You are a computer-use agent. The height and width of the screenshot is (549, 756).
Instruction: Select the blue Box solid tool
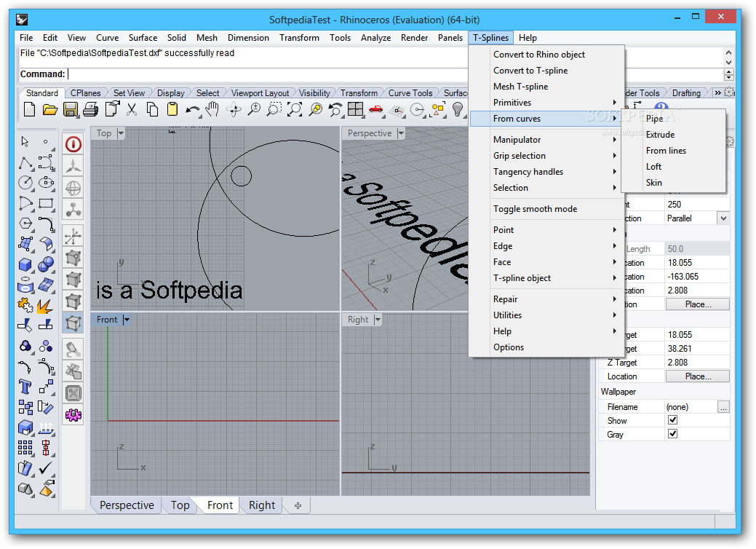tap(25, 264)
